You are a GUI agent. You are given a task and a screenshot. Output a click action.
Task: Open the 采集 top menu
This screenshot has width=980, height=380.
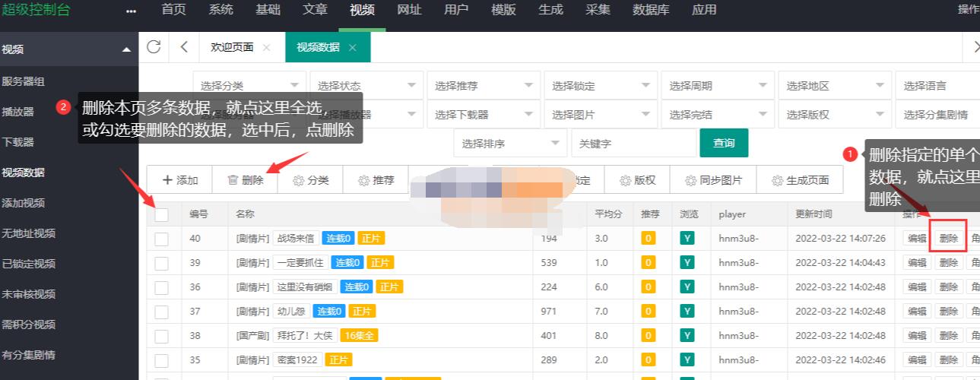[x=598, y=10]
